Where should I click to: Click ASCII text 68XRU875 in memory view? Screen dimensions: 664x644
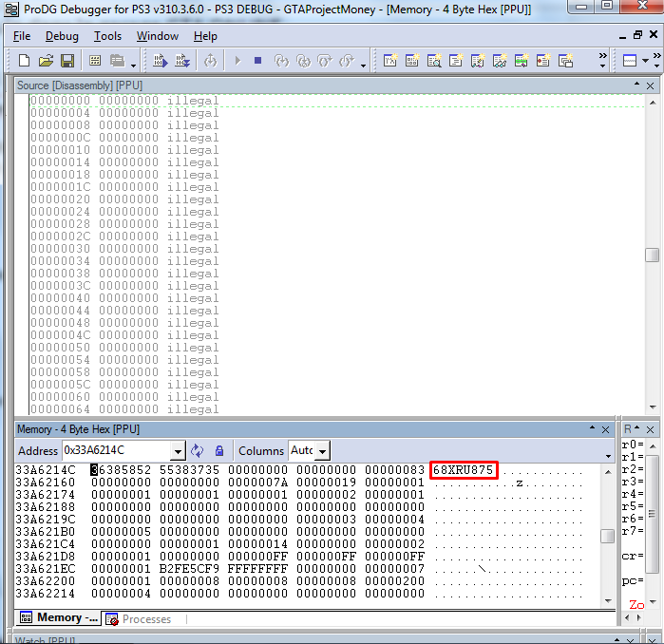[464, 470]
